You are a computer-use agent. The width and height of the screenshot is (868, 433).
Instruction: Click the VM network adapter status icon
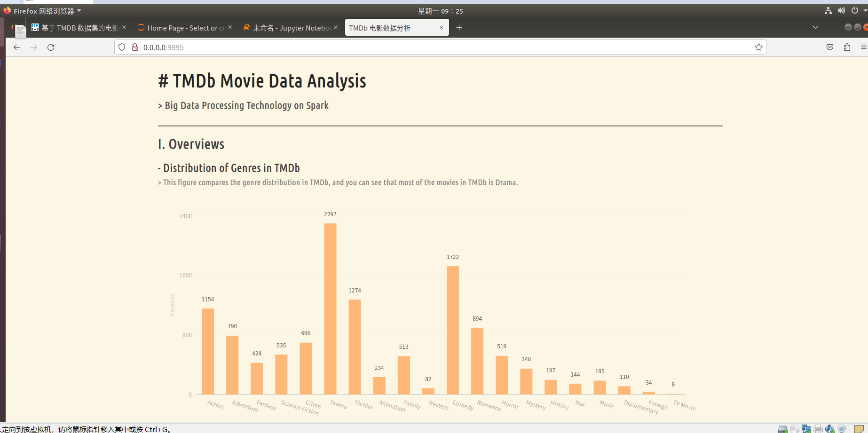pos(806,429)
